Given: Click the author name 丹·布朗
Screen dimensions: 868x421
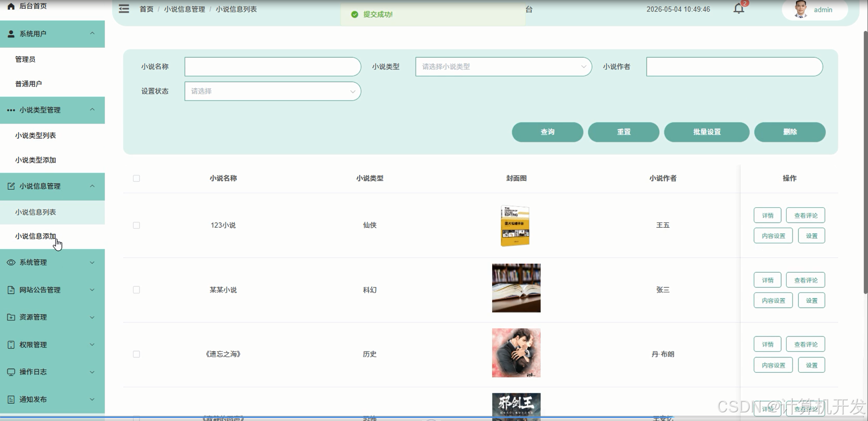Looking at the screenshot, I should [663, 354].
